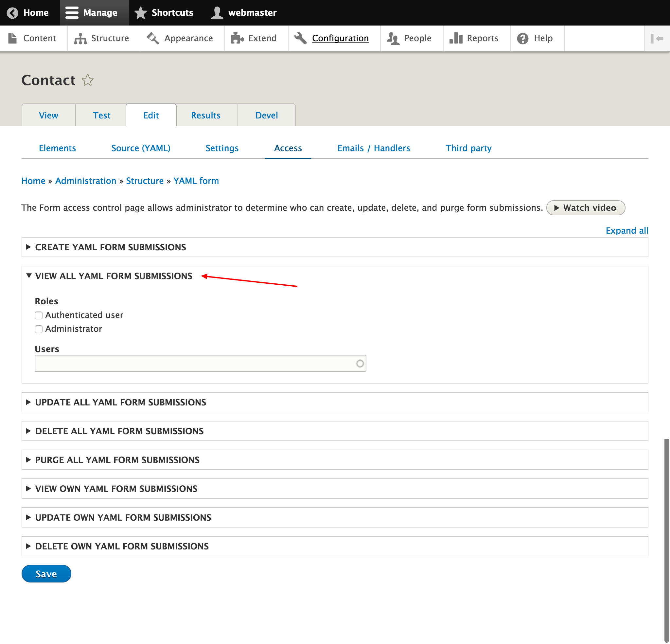Open the Source (YAML) tab
This screenshot has height=644, width=670.
click(x=140, y=148)
